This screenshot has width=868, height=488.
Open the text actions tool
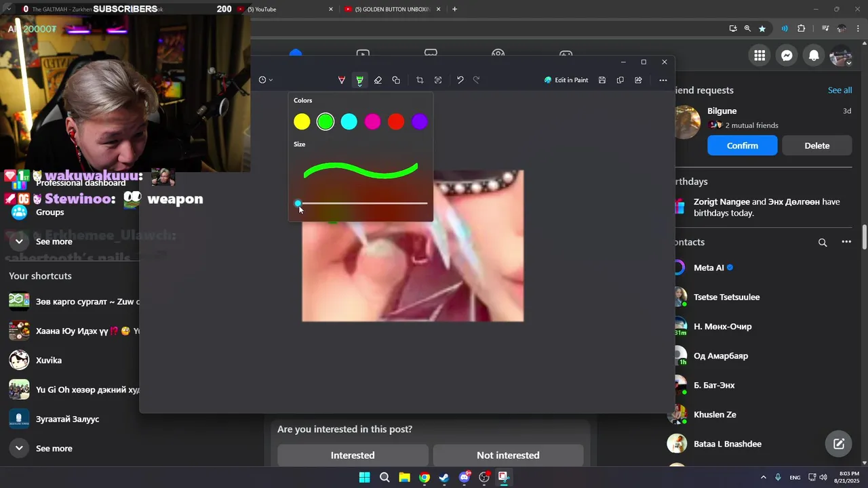click(x=438, y=80)
